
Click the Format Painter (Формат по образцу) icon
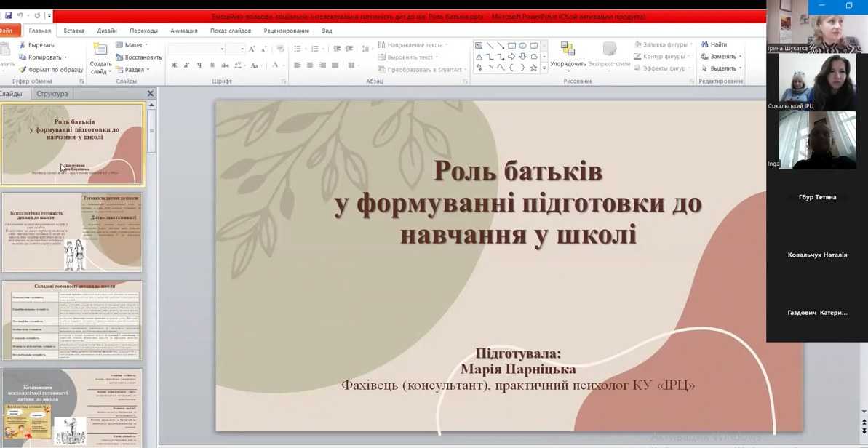(x=23, y=70)
